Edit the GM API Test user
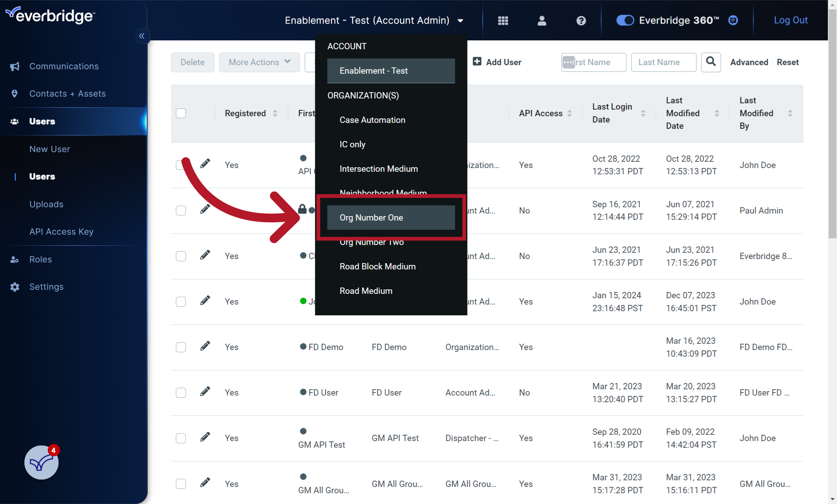The height and width of the screenshot is (504, 837). coord(205,437)
